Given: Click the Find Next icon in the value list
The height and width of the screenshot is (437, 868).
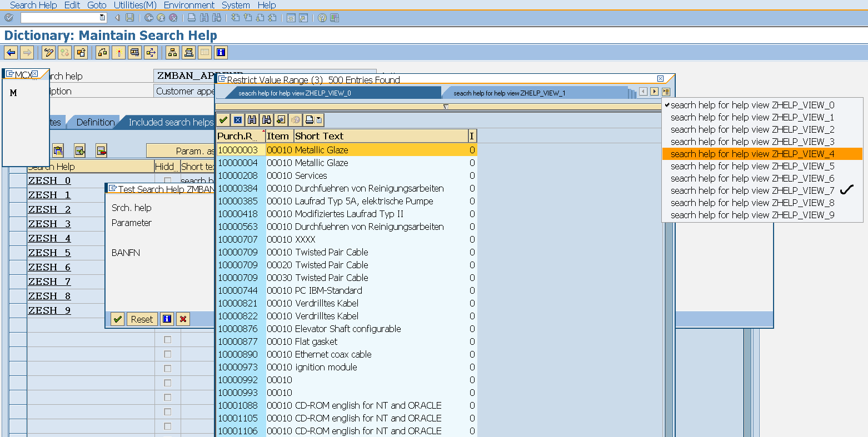Looking at the screenshot, I should [x=266, y=119].
